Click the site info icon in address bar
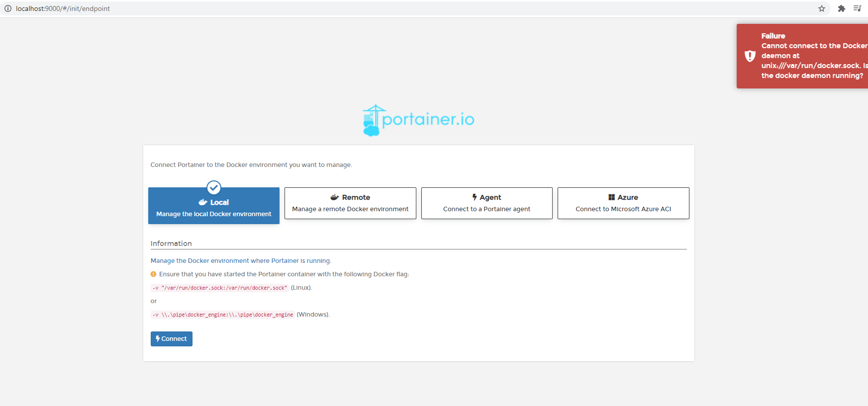 [x=8, y=8]
